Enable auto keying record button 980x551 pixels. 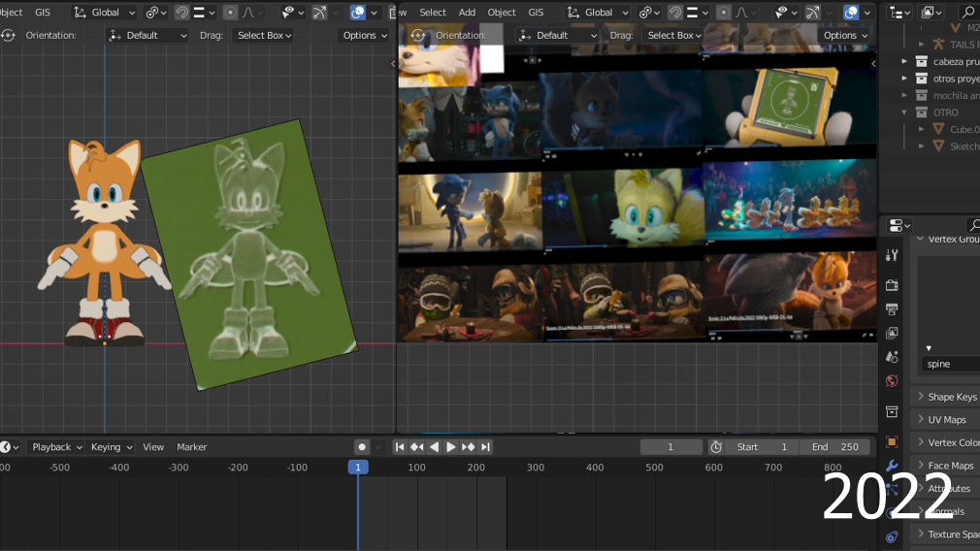[x=361, y=447]
